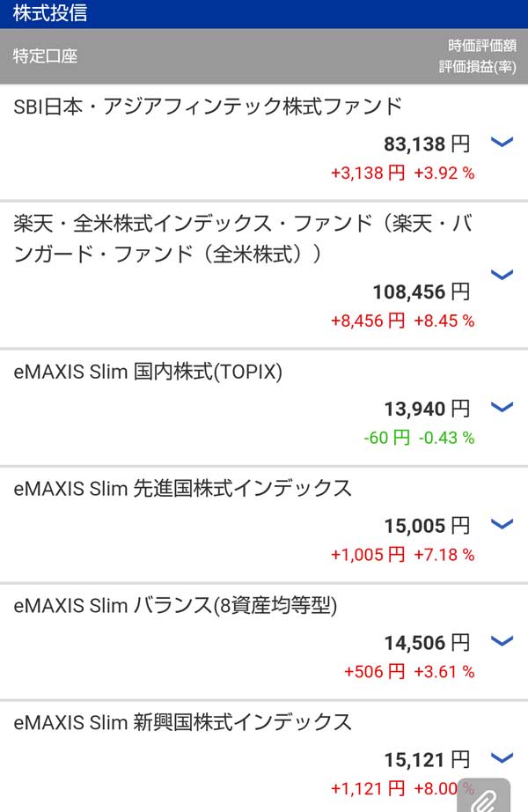Image resolution: width=528 pixels, height=812 pixels.
Task: Click the 83,138 円 valuation amount
Action: (x=427, y=144)
